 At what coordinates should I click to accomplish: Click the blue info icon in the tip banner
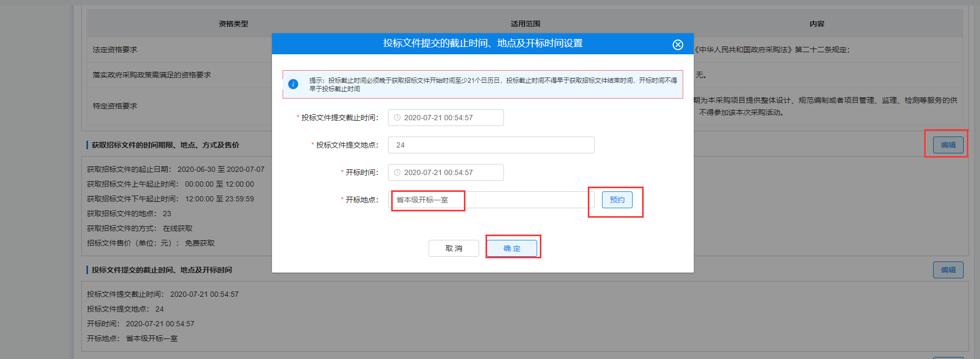[293, 84]
